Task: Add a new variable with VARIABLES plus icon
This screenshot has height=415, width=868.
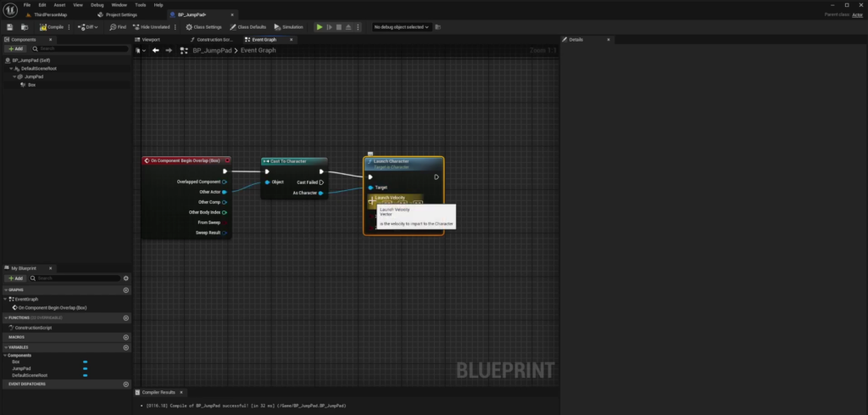Action: pos(125,347)
